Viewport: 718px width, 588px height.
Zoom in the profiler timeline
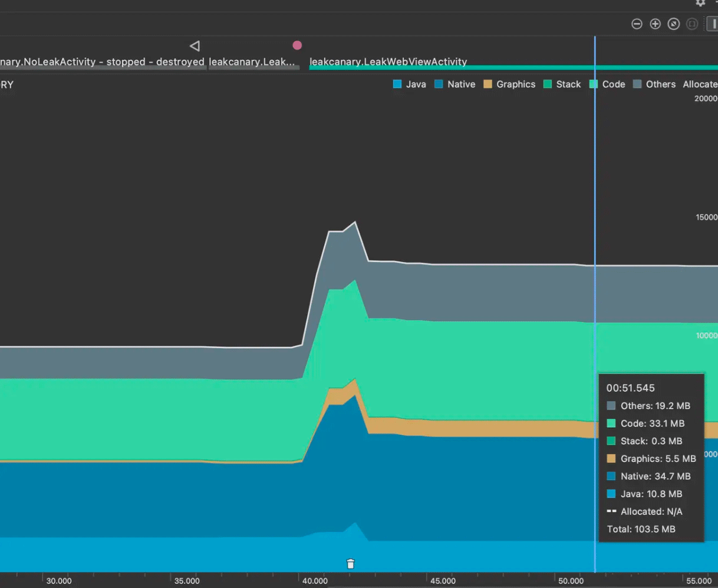click(x=655, y=24)
